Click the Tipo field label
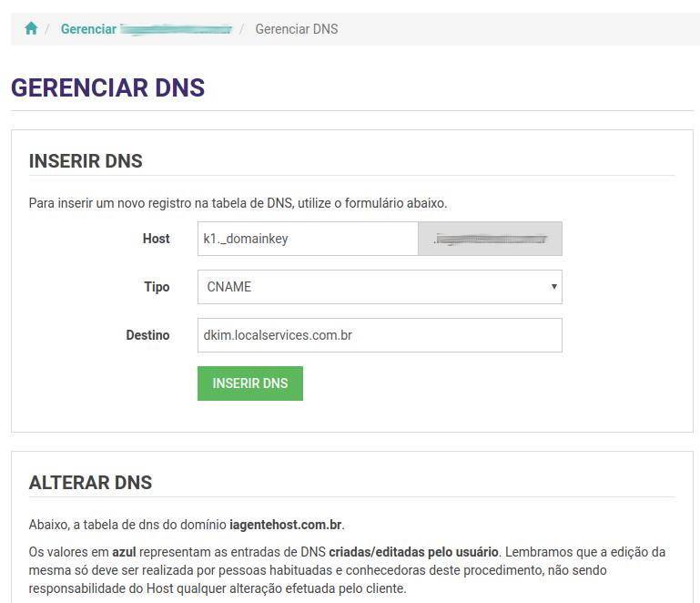Screen dimensions: 700x603 (157, 287)
